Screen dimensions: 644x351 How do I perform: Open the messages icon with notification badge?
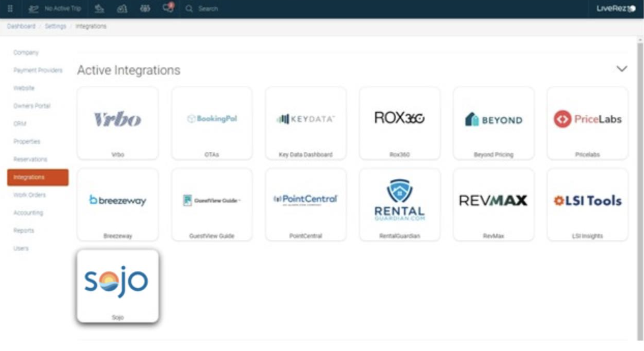168,8
